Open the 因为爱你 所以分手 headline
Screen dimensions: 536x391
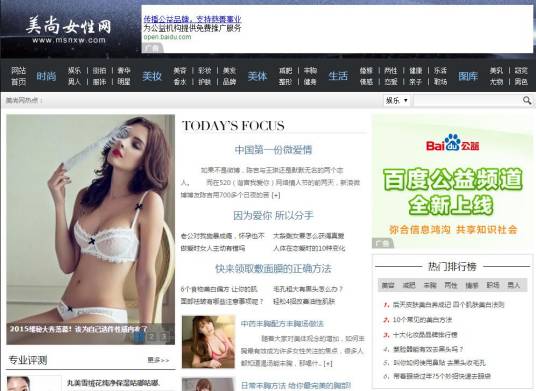273,215
